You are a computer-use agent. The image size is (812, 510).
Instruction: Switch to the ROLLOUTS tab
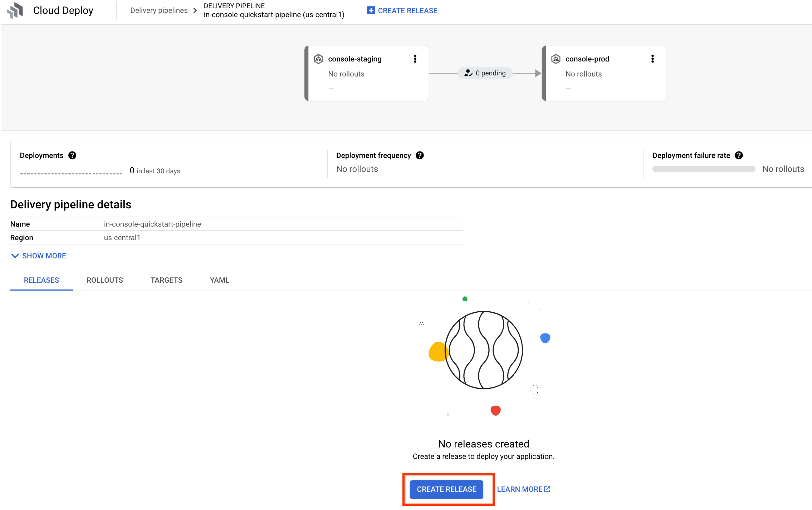pyautogui.click(x=105, y=280)
